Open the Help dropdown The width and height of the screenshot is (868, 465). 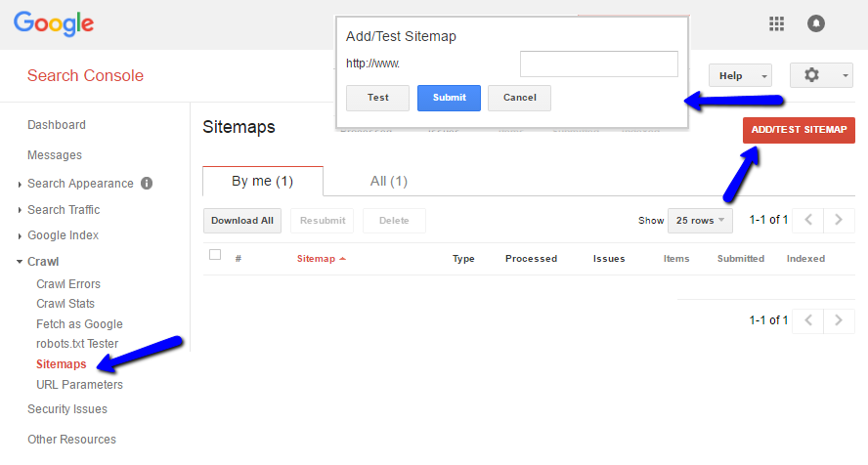click(740, 76)
